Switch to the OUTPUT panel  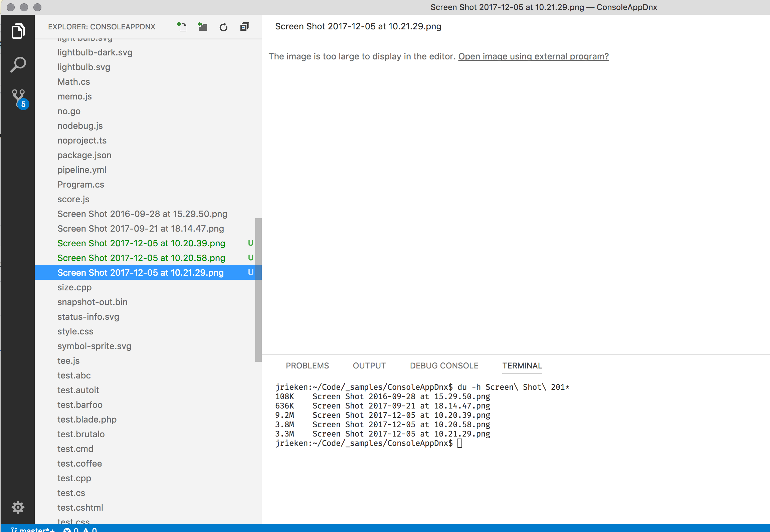[369, 365]
